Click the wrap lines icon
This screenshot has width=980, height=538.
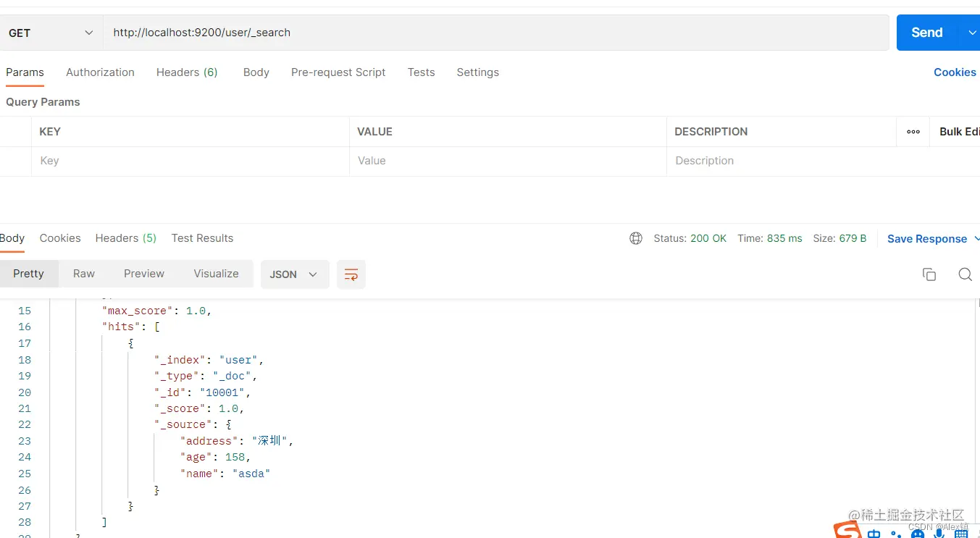(x=351, y=274)
